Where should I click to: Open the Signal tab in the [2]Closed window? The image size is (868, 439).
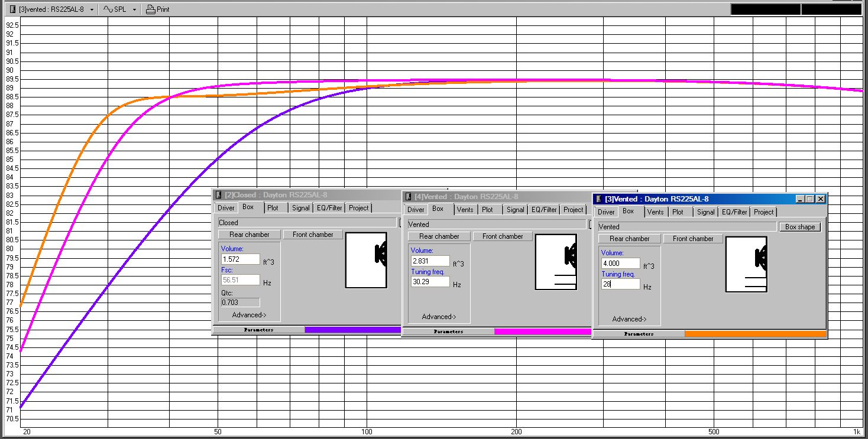(x=300, y=208)
